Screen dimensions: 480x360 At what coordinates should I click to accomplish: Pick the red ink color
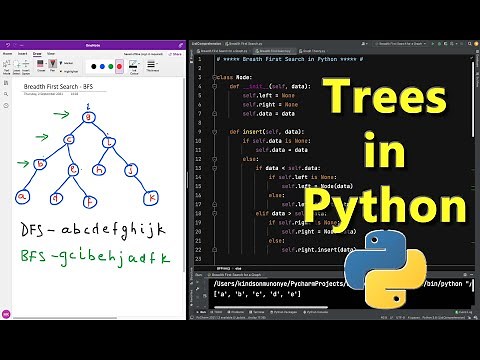119,67
